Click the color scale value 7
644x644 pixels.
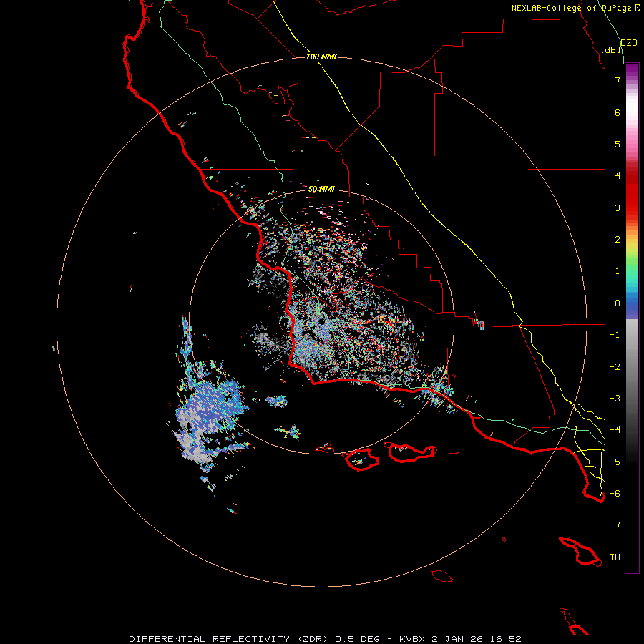(x=618, y=80)
